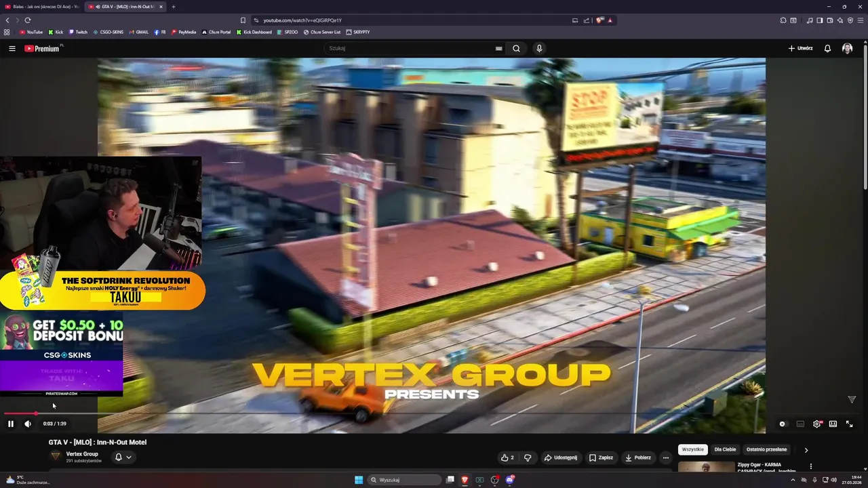Open the Windows Start menu
Viewport: 868px width, 488px height.
[x=359, y=480]
